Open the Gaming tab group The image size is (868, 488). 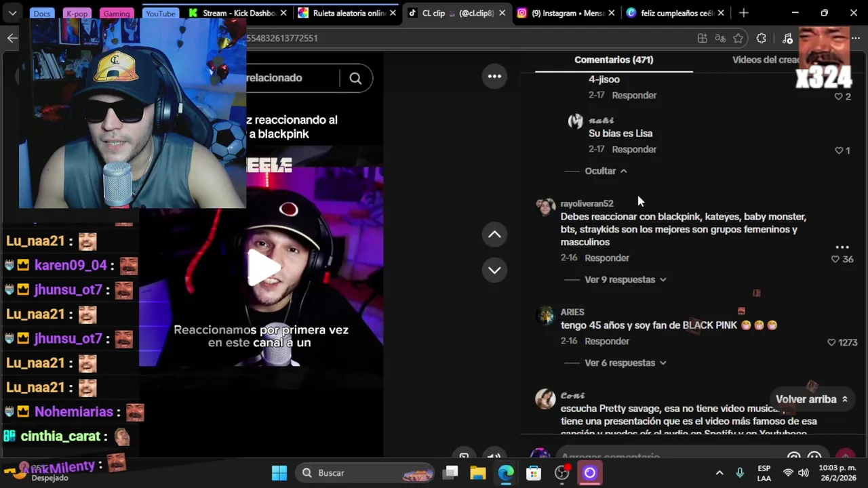(x=116, y=14)
